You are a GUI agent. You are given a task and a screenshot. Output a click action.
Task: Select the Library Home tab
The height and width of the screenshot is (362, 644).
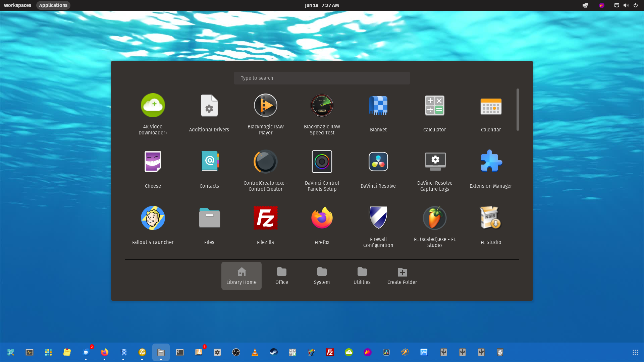click(x=241, y=276)
